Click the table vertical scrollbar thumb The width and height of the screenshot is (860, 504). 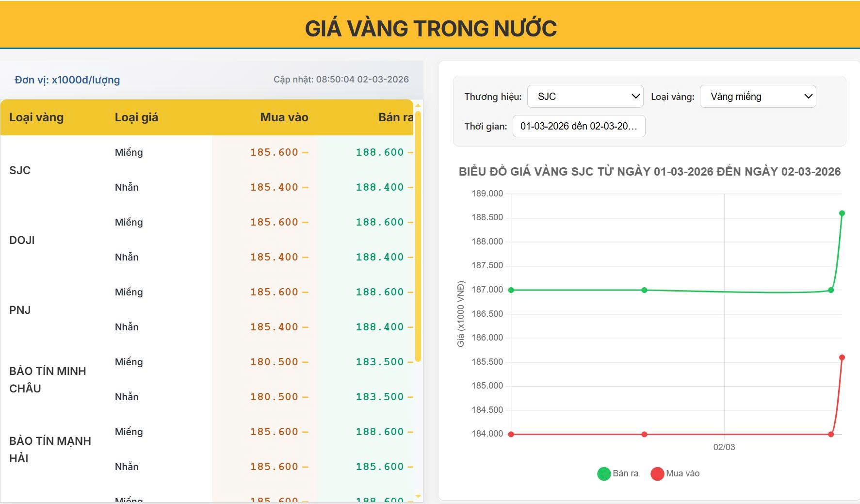coord(418,236)
